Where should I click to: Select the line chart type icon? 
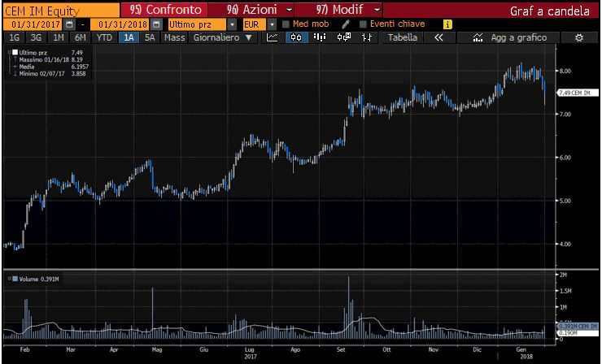click(x=273, y=37)
